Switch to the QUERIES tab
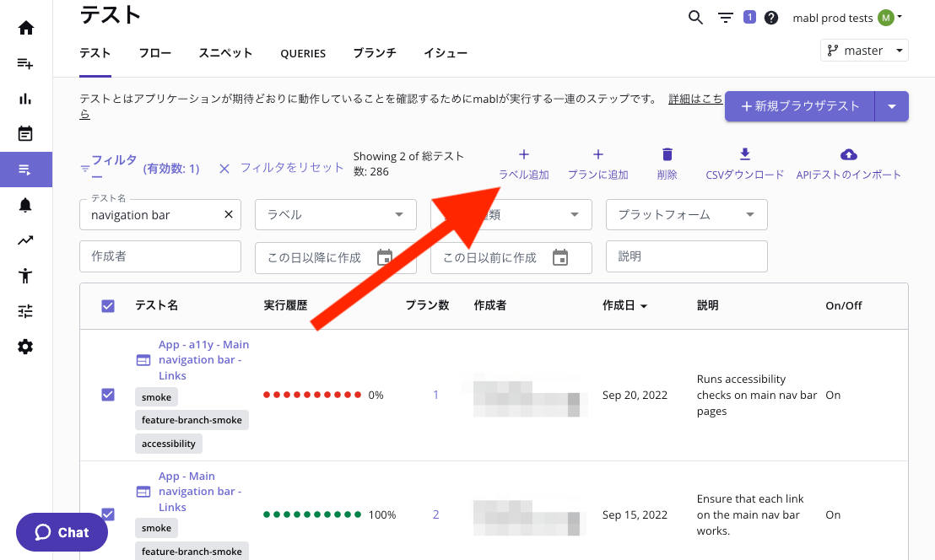This screenshot has height=560, width=935. 303,54
